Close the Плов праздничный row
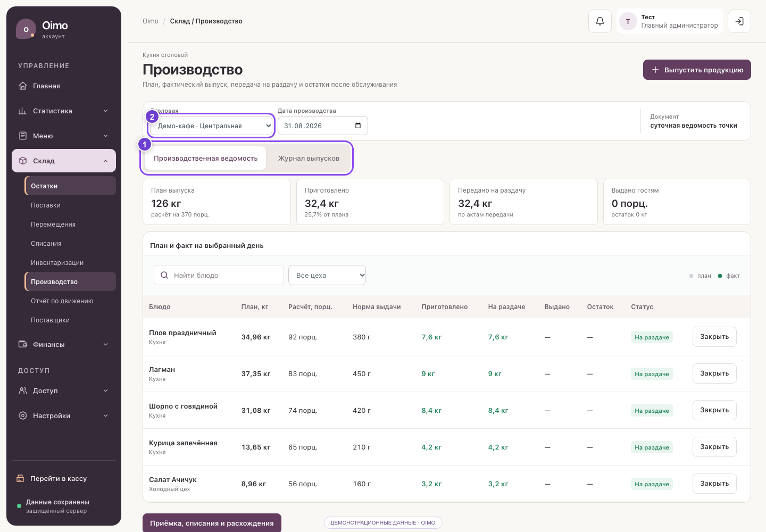The image size is (766, 532). tap(714, 337)
